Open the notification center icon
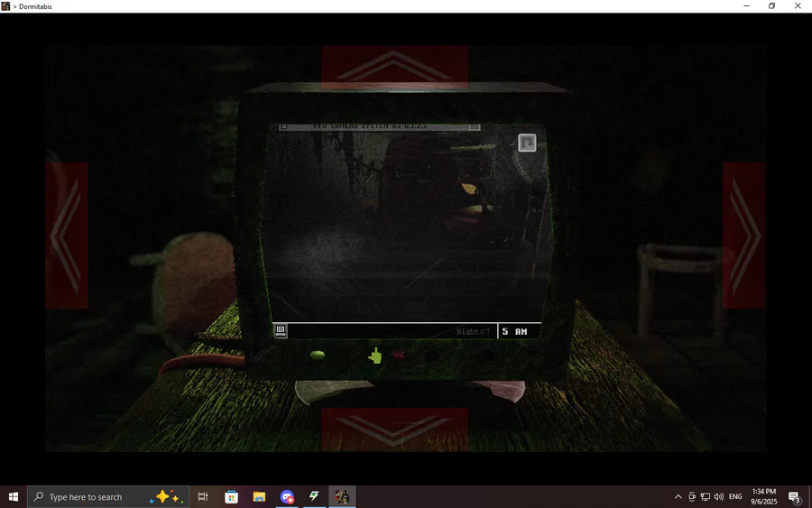 click(x=794, y=497)
